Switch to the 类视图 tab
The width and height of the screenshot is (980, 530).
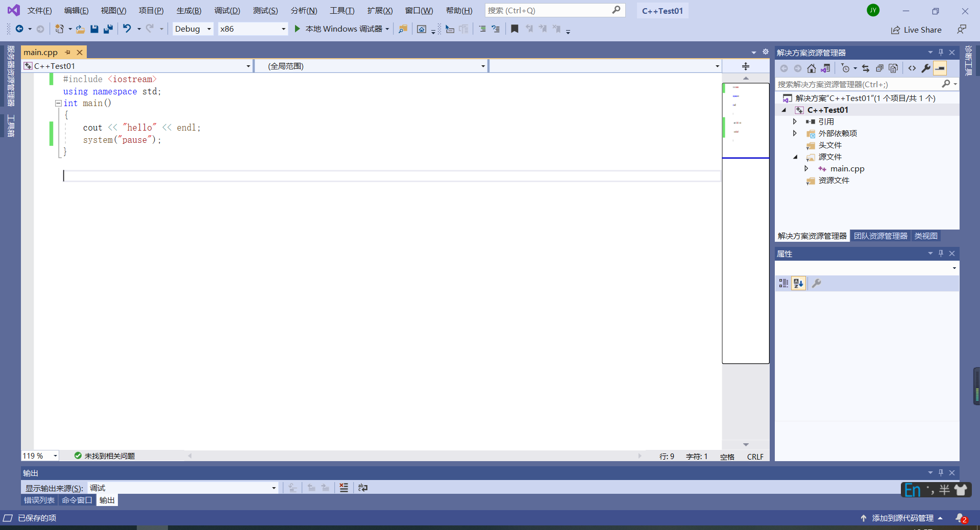tap(926, 236)
